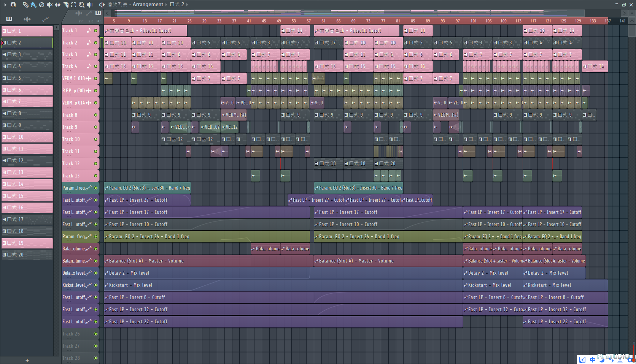Select the Delay 2 - Mix level clip

pyautogui.click(x=283, y=273)
